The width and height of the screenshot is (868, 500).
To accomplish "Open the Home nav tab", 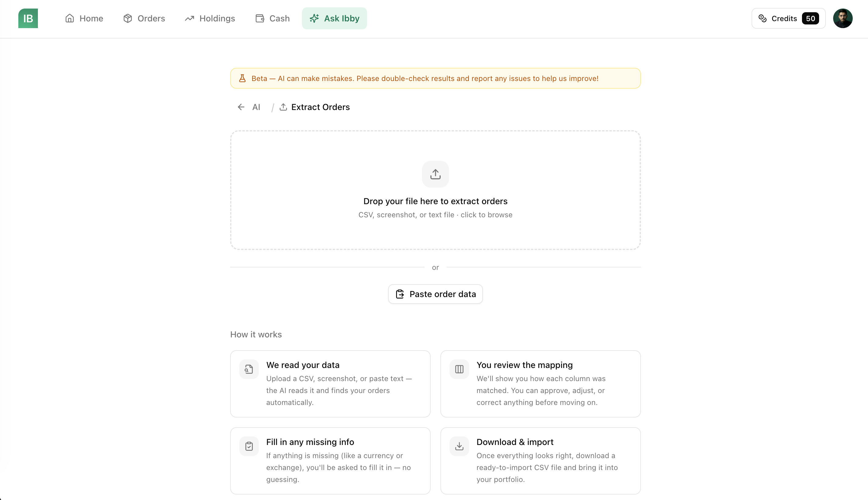I will pos(84,18).
